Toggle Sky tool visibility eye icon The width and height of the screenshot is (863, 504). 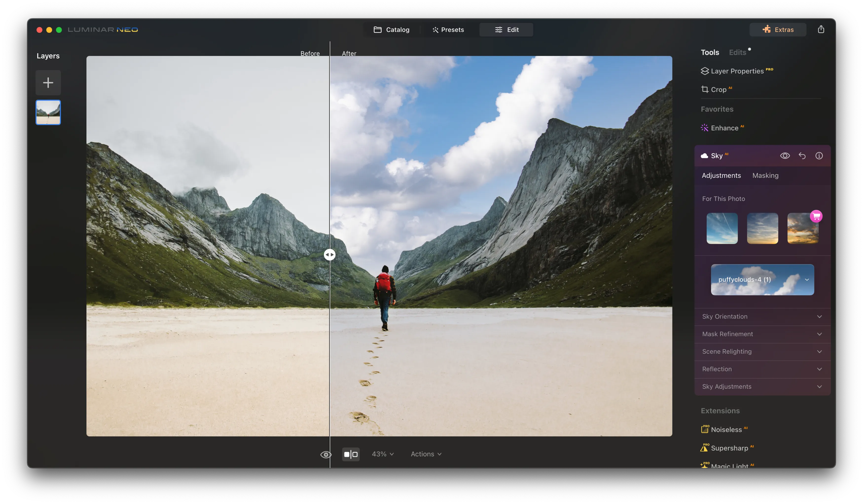(x=785, y=156)
